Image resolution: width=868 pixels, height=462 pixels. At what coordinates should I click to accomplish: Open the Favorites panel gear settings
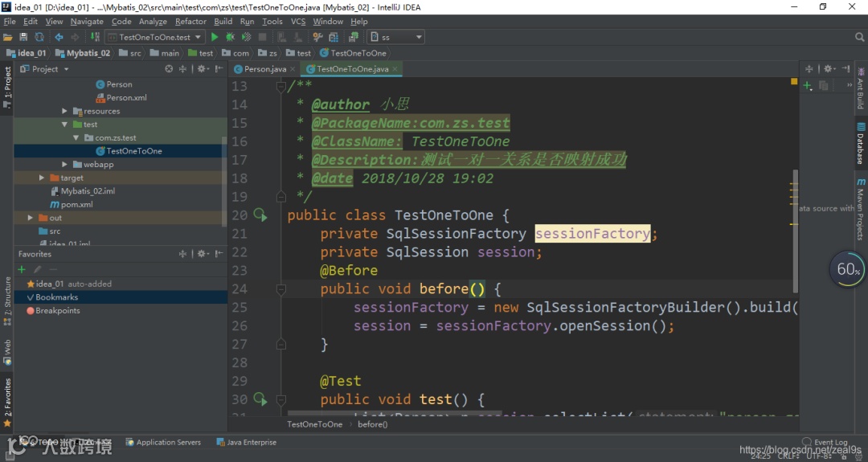click(x=203, y=254)
